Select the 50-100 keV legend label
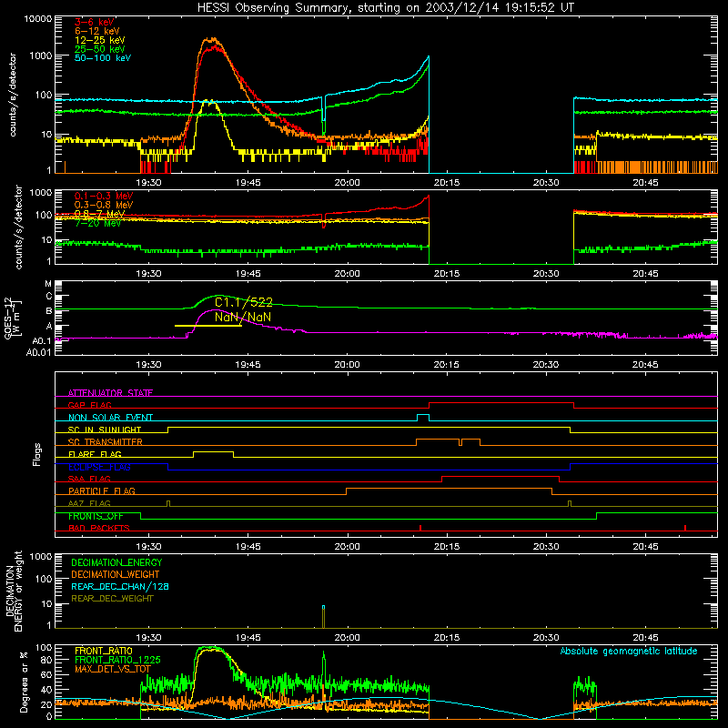 (x=103, y=58)
